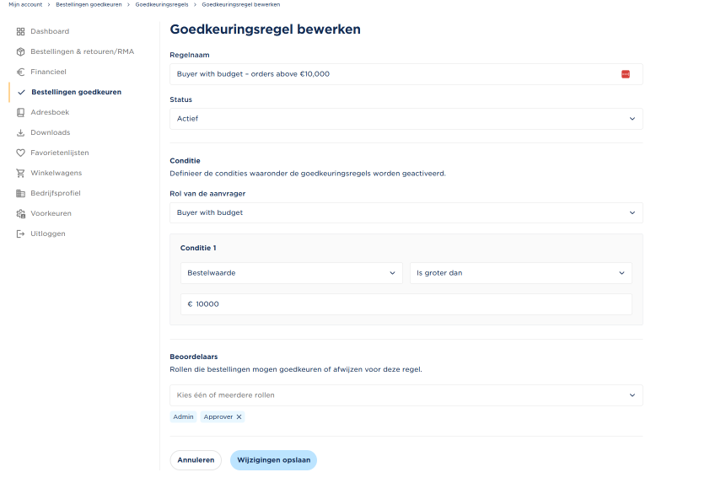
Task: Click the Conditie 1 label
Action: (198, 248)
